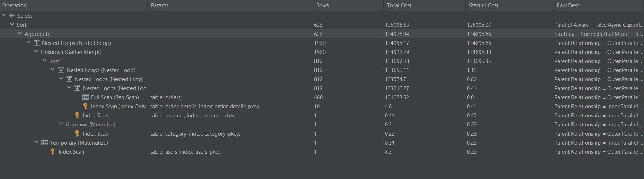The image size is (644, 179).
Task: Collapse the Temporary (Materialize) node
Action: point(36,142)
